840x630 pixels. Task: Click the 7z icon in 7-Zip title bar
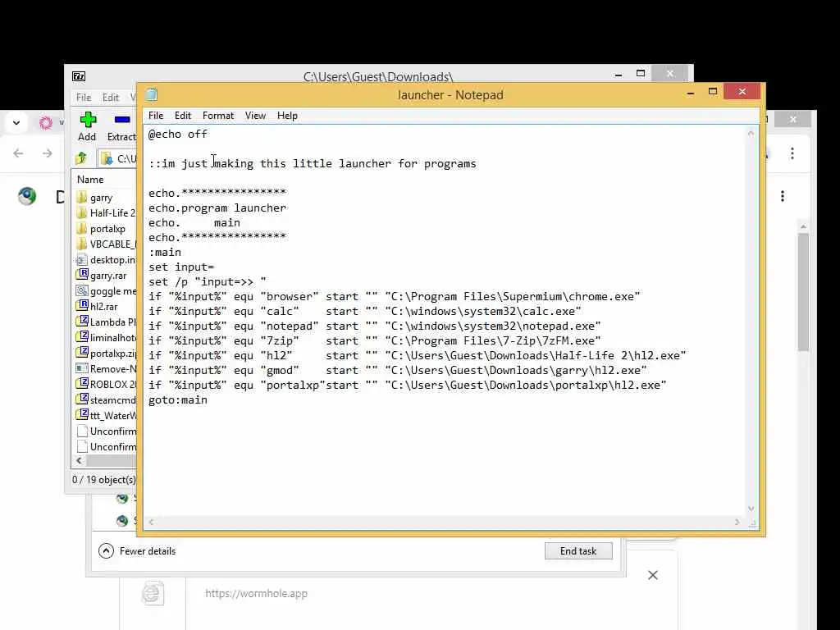(x=79, y=76)
